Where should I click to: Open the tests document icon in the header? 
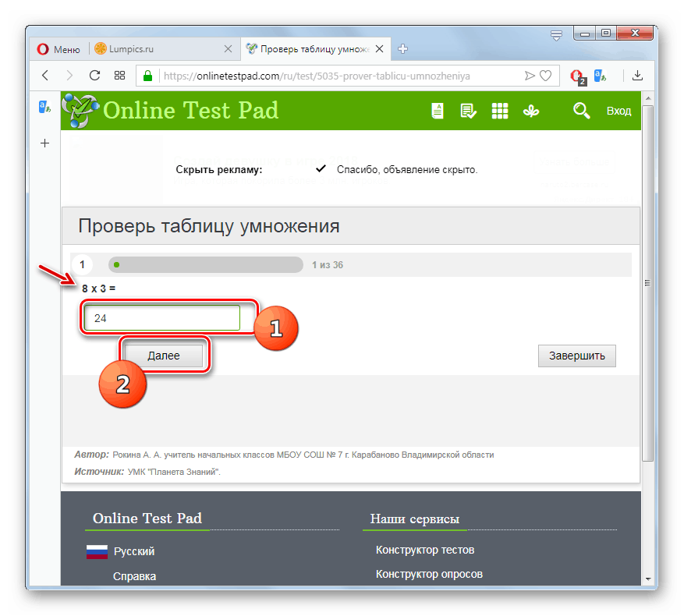pos(437,111)
